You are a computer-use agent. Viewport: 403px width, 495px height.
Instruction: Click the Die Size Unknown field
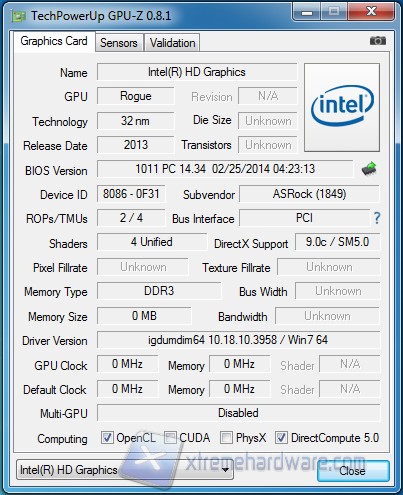268,120
